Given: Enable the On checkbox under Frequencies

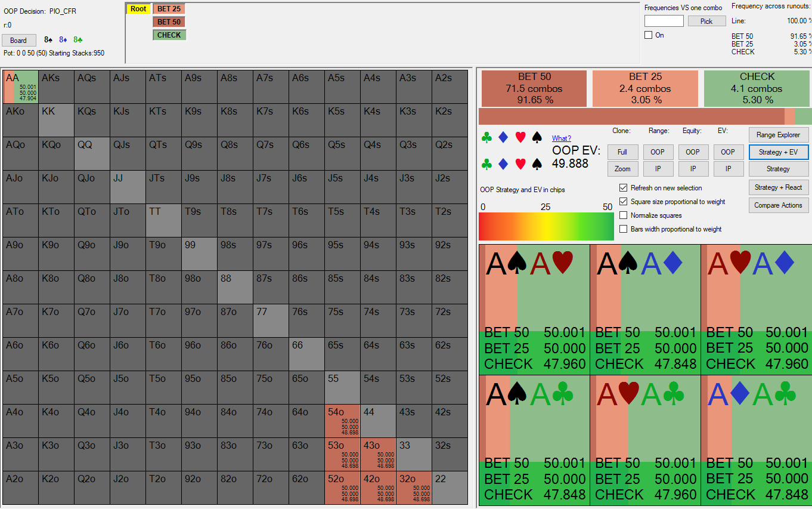Looking at the screenshot, I should [649, 35].
